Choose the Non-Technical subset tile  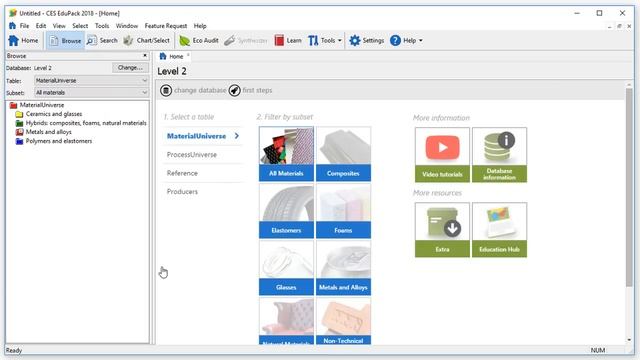(x=343, y=321)
